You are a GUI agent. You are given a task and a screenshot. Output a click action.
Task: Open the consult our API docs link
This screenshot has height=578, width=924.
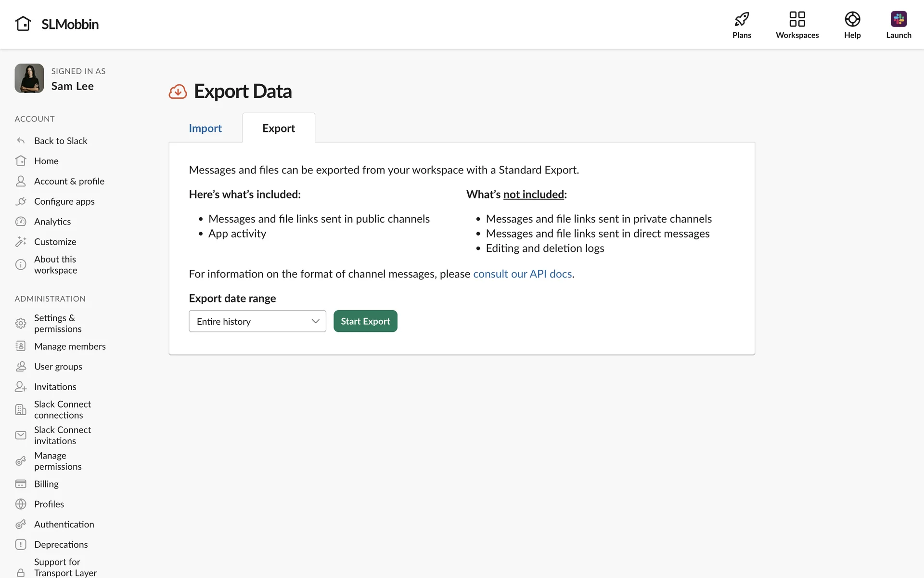point(522,274)
